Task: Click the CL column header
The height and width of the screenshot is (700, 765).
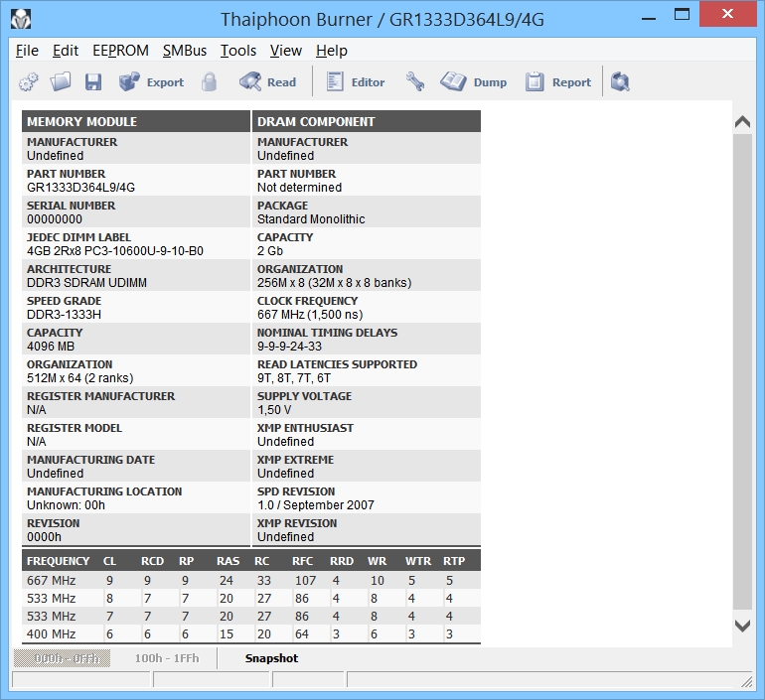Action: (109, 561)
